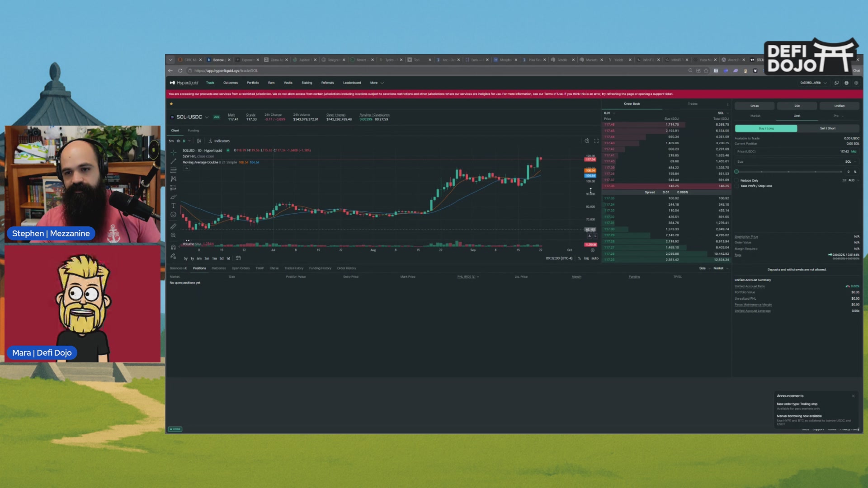
Task: Collapse the chart indicator legend arrow
Action: click(x=186, y=168)
